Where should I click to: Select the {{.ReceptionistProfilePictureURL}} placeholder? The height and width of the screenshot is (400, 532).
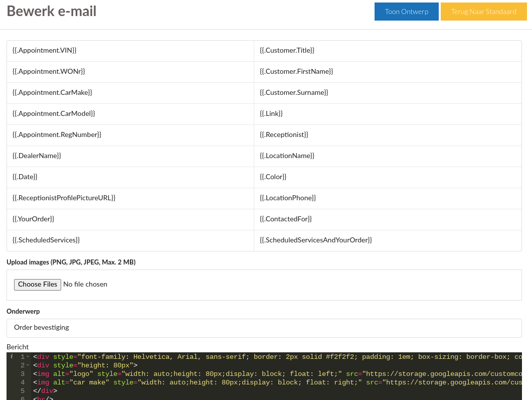pyautogui.click(x=64, y=198)
